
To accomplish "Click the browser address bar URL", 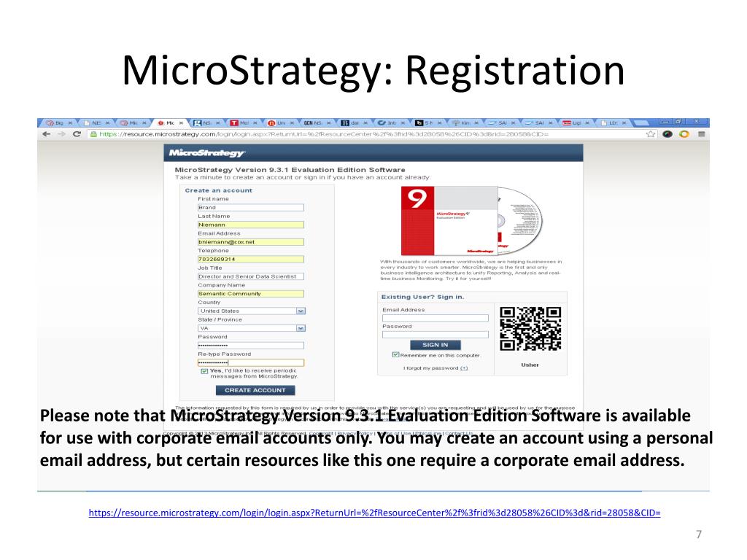I will point(324,134).
